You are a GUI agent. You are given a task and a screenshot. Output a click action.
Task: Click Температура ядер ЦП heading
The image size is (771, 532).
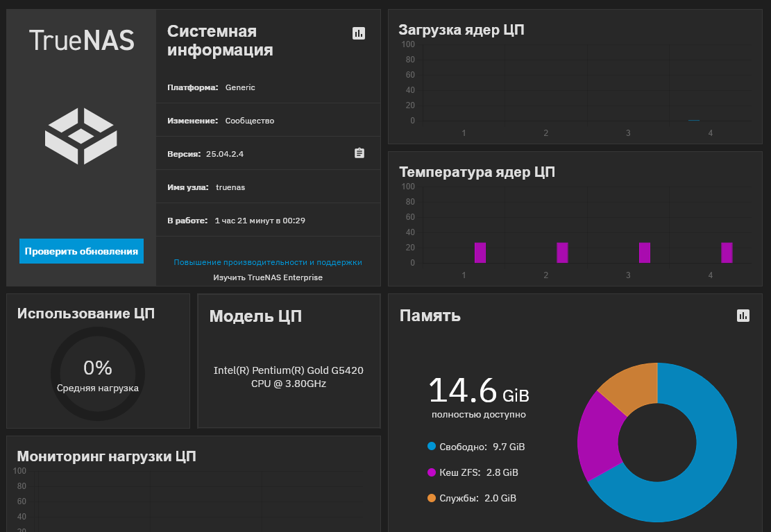tap(477, 172)
